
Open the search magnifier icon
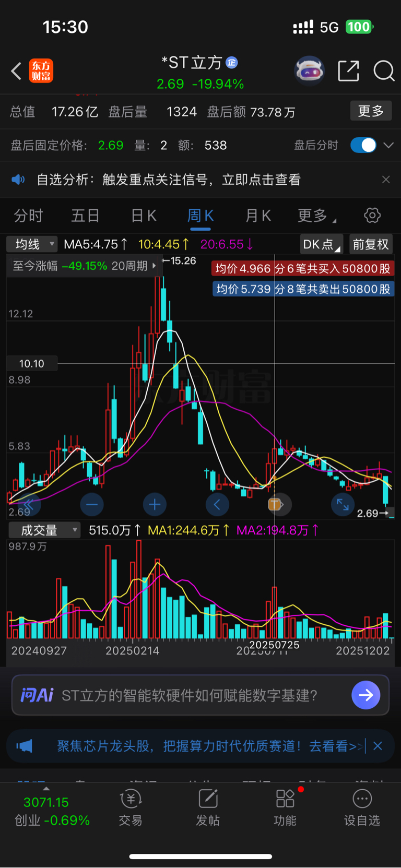pyautogui.click(x=384, y=71)
